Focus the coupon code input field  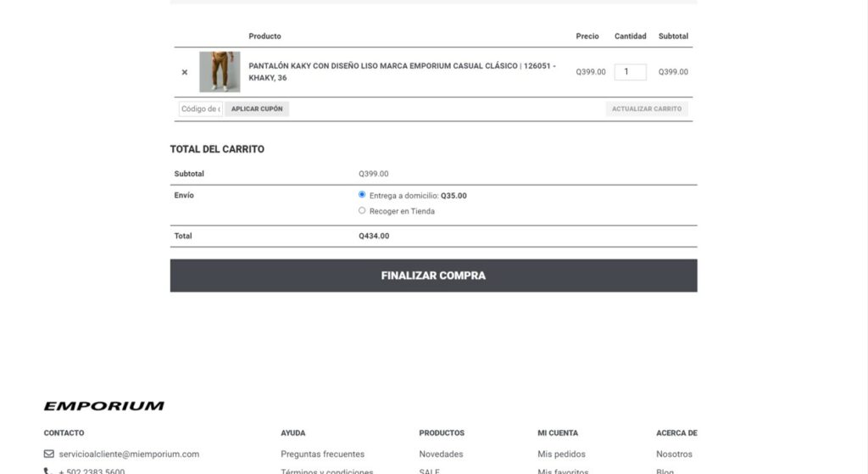(200, 109)
